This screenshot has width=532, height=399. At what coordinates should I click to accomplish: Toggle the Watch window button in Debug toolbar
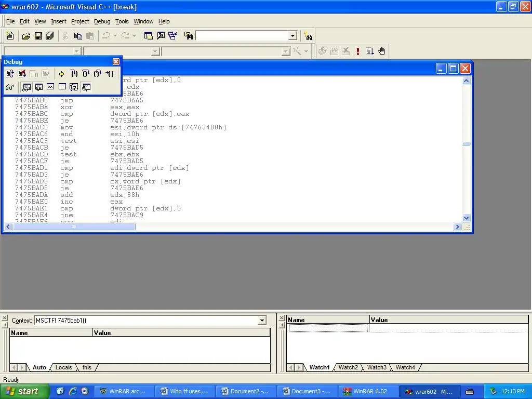click(x=26, y=87)
